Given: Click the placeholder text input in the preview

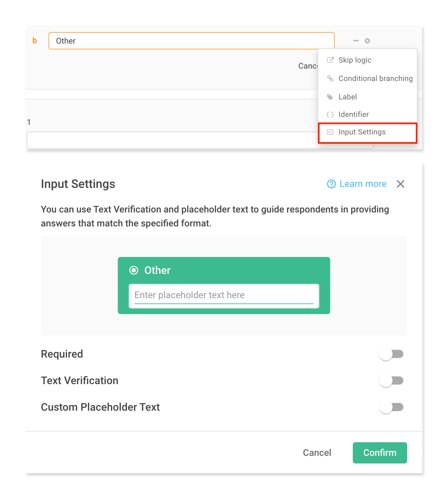Looking at the screenshot, I should 224,295.
